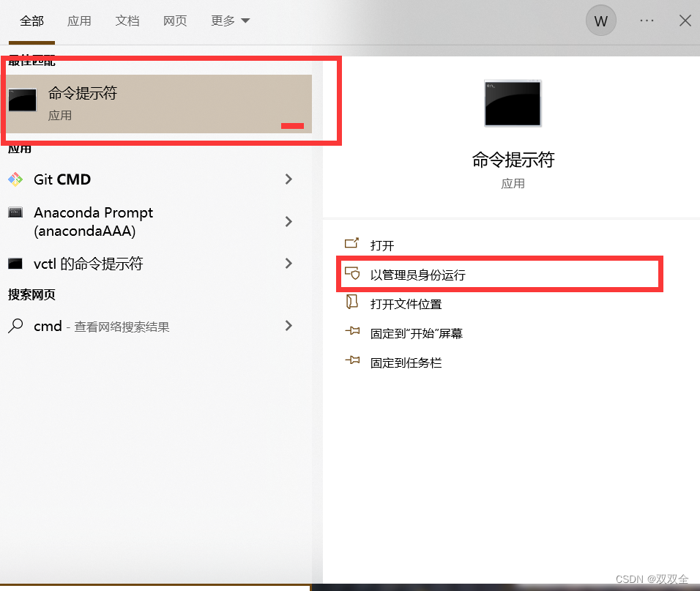Click the Anaconda Prompt icon
The image size is (700, 591).
(x=15, y=212)
